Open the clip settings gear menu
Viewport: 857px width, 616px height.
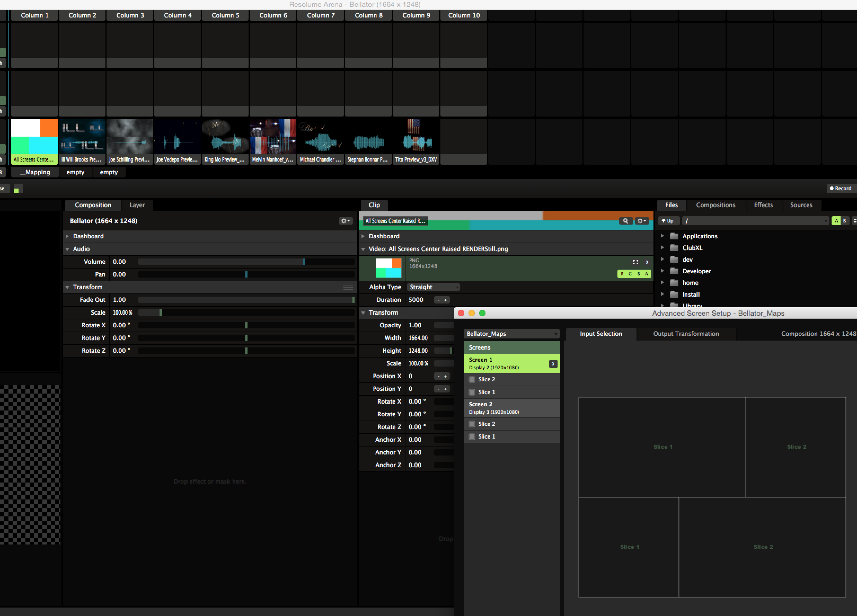click(x=641, y=221)
